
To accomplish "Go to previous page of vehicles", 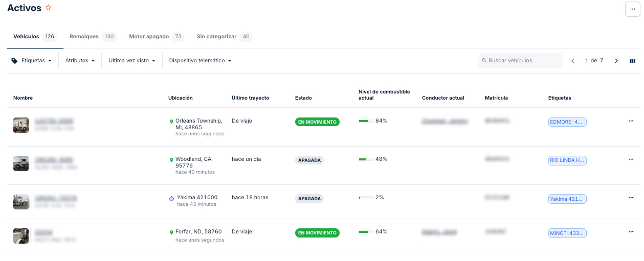I will pyautogui.click(x=573, y=61).
